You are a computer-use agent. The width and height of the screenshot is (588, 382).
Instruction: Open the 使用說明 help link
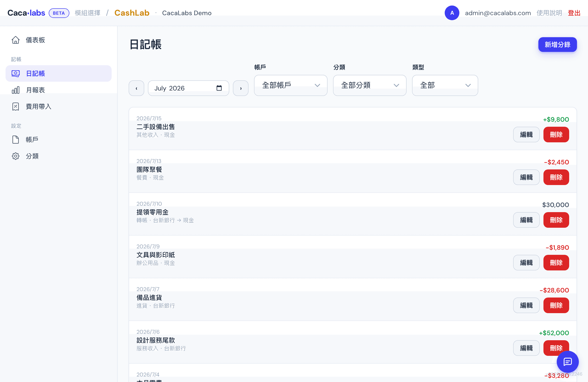point(549,13)
